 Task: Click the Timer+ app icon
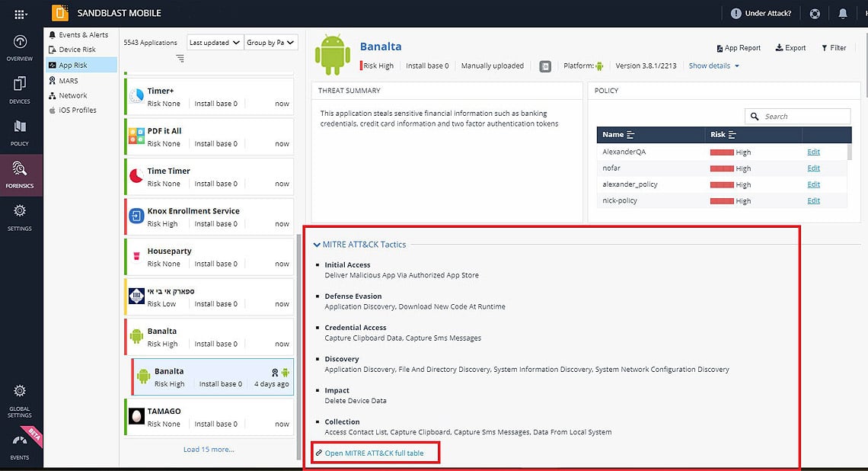[x=136, y=95]
